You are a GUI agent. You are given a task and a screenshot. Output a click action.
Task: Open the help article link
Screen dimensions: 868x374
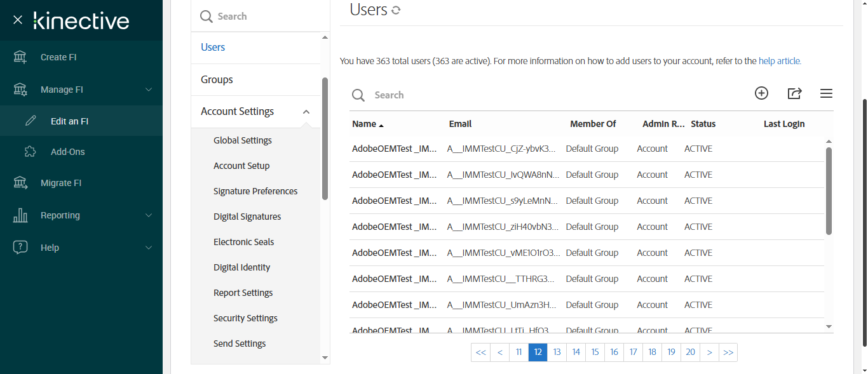pyautogui.click(x=780, y=62)
